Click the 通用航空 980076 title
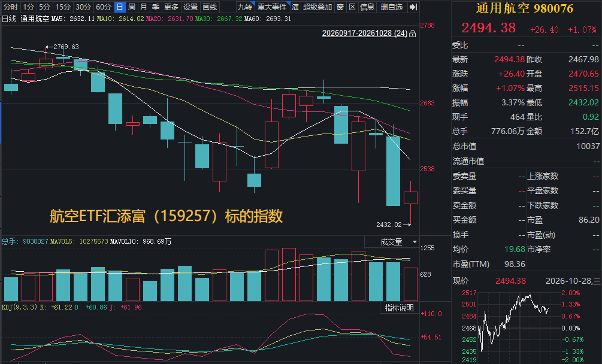 tap(525, 8)
